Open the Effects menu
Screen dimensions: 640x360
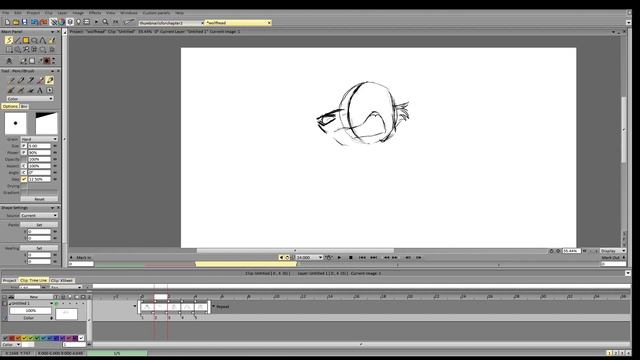(95, 13)
